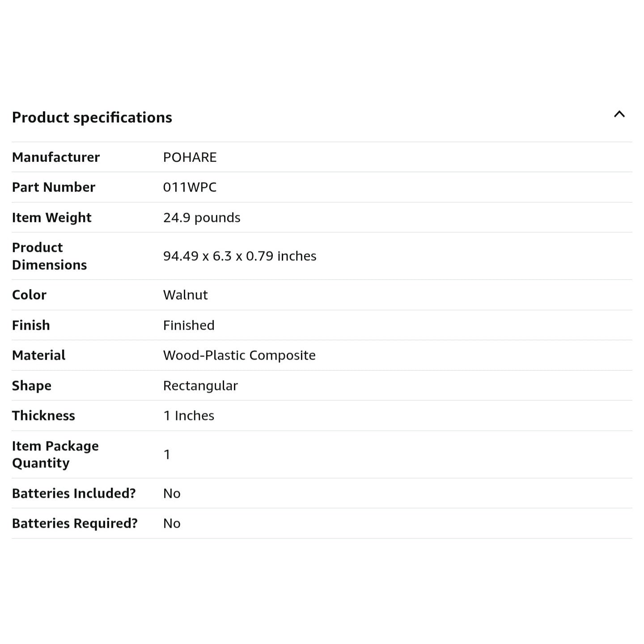Click the Batteries Included? label

pyautogui.click(x=74, y=494)
